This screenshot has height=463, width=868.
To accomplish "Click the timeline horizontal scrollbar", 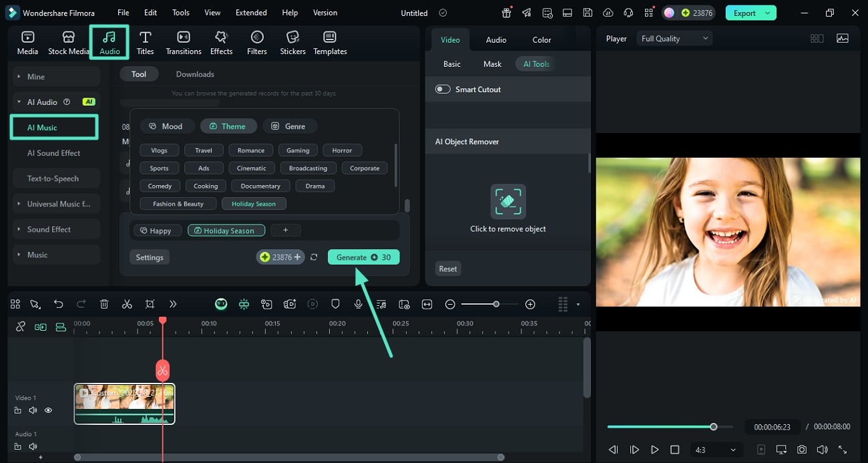I will [289, 457].
